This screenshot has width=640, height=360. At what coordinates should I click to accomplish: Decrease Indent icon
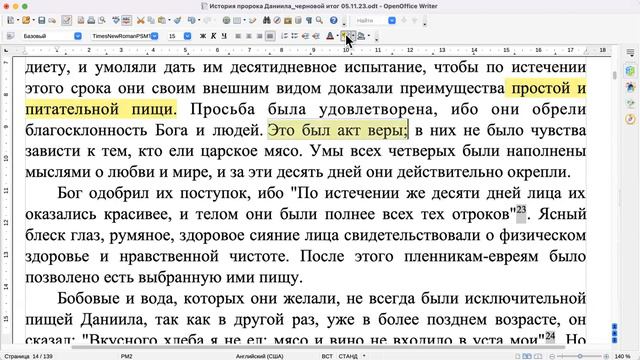(x=305, y=36)
